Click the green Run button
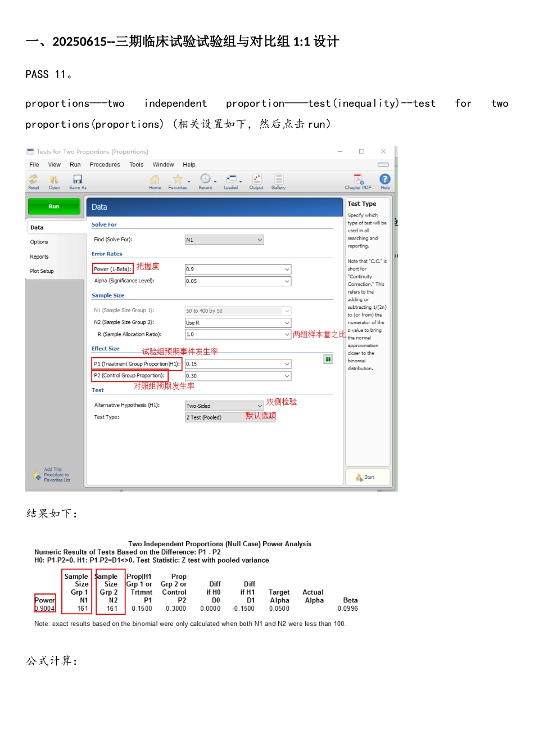 point(54,206)
